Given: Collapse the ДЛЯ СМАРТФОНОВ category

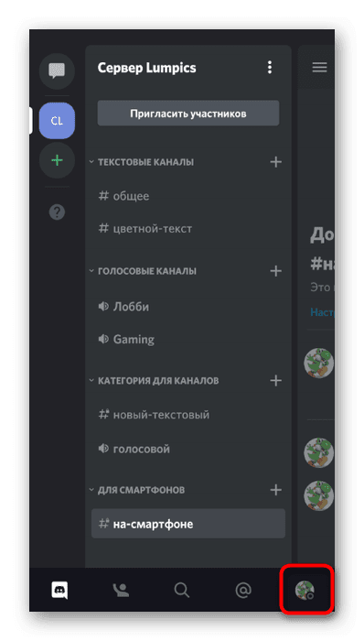Looking at the screenshot, I should pos(136,490).
